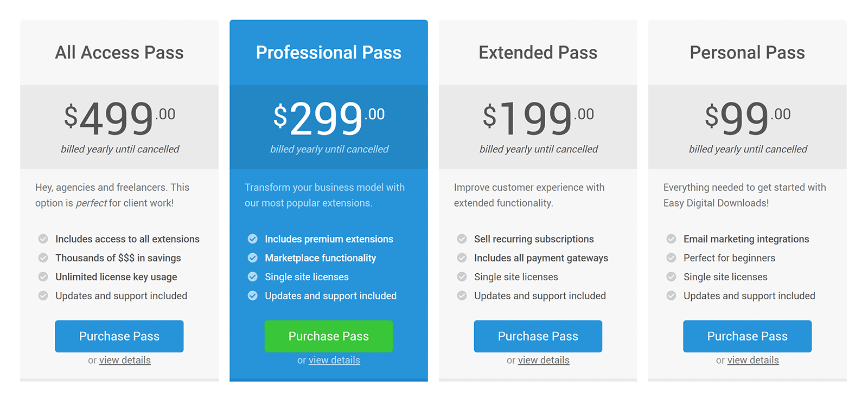Click checkmark icon beside 'Email marketing integrations'

[671, 239]
